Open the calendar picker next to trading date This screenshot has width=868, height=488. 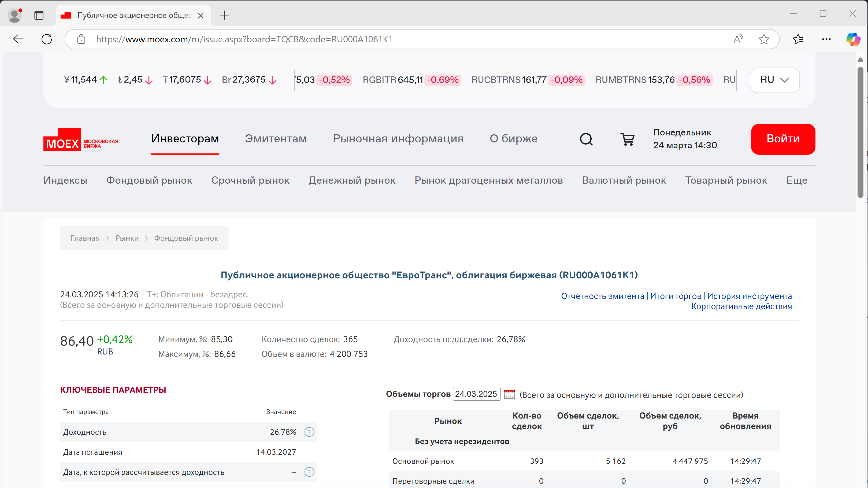point(509,394)
